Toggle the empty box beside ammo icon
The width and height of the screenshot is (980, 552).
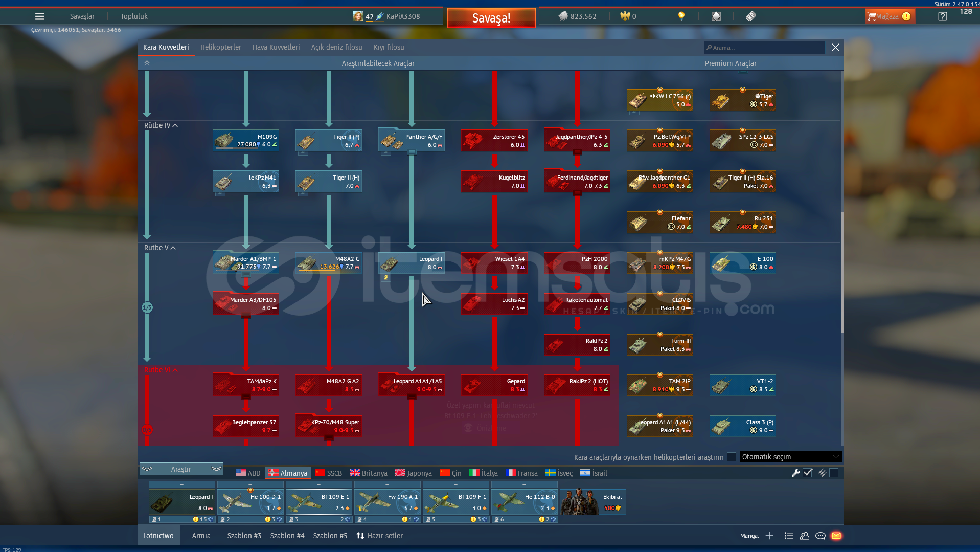[x=834, y=473]
